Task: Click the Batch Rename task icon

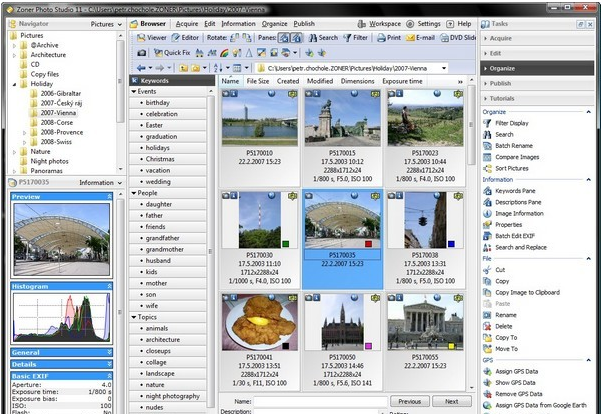Action: tap(487, 146)
